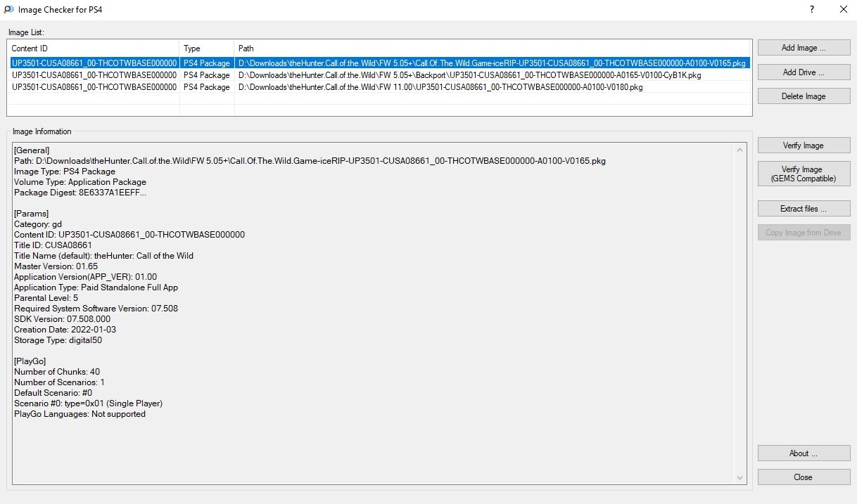
Task: Click the Default Scenario: #0 line
Action: pyautogui.click(x=53, y=393)
